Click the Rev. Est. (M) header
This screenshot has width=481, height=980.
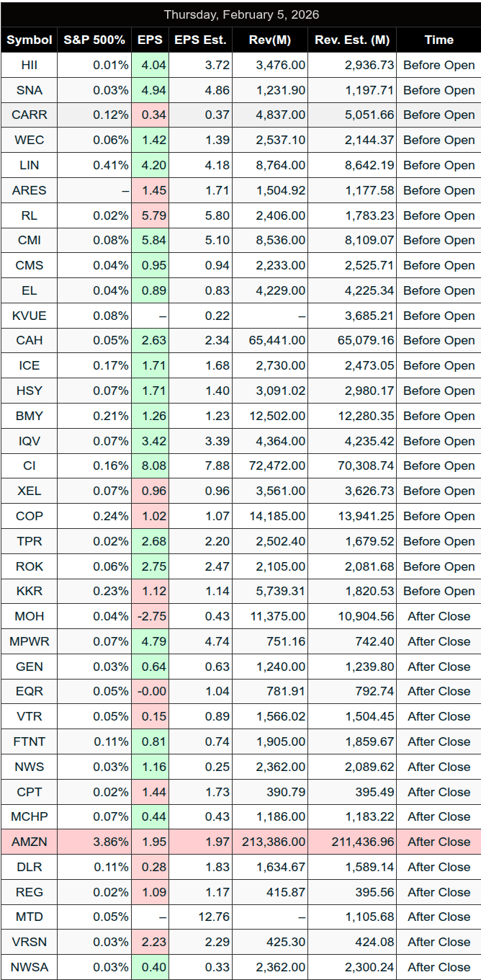pos(351,40)
